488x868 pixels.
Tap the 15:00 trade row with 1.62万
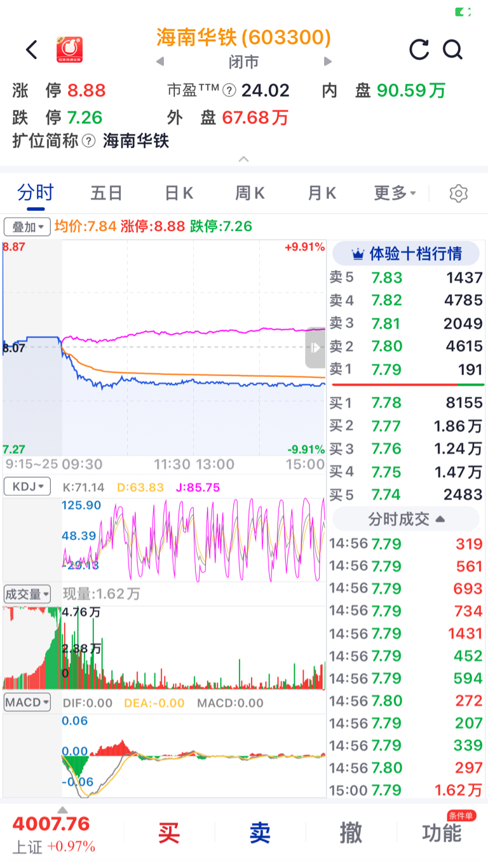406,790
